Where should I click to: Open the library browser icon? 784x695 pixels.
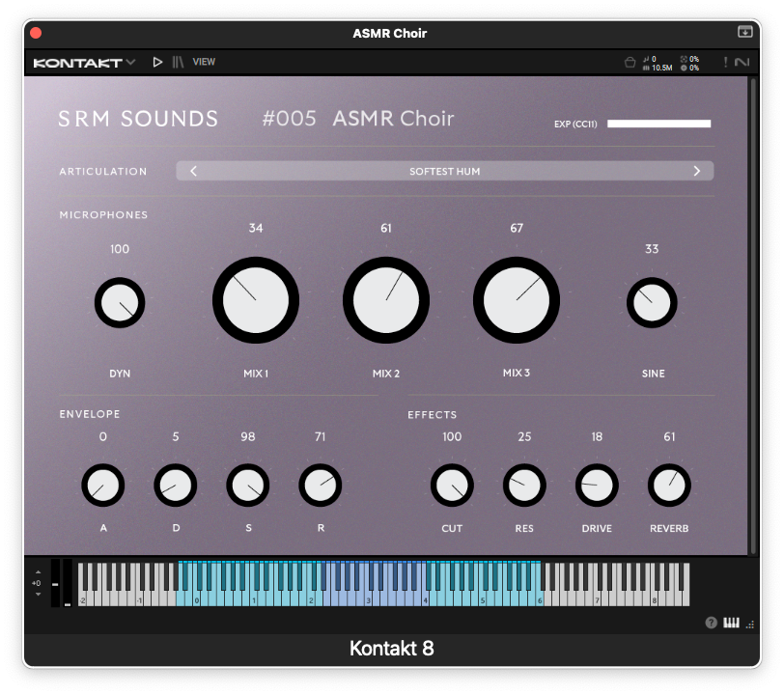coord(179,62)
